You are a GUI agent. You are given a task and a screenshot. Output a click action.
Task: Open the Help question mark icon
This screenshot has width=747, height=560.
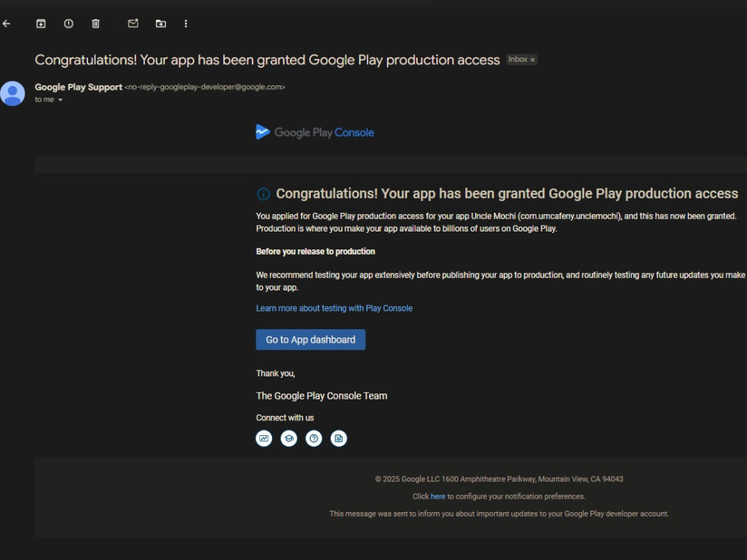[314, 438]
